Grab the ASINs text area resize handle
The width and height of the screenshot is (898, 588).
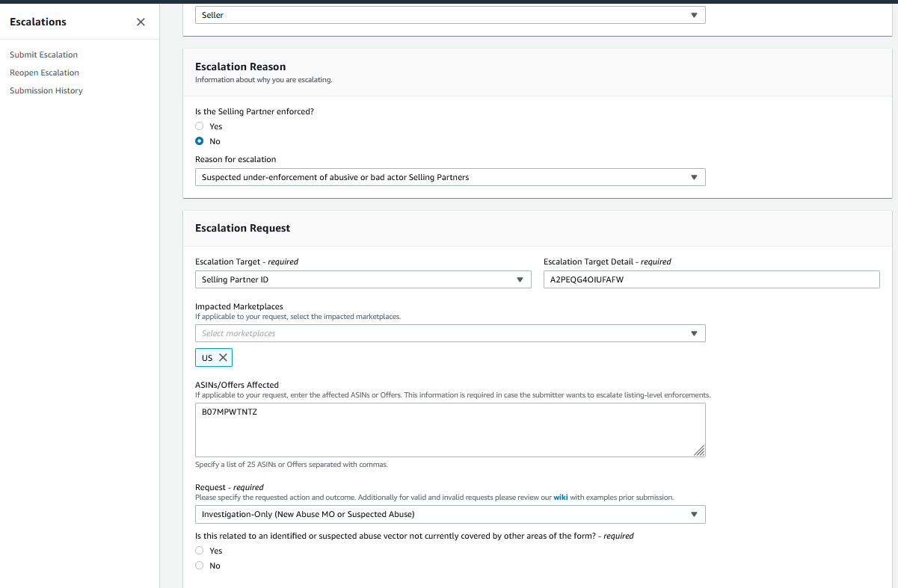pyautogui.click(x=699, y=451)
